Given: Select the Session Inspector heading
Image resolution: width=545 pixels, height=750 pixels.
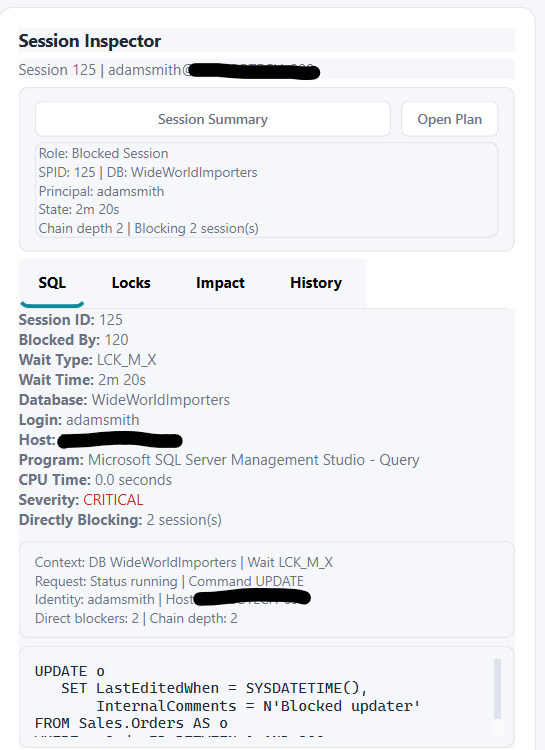Looking at the screenshot, I should [x=89, y=41].
